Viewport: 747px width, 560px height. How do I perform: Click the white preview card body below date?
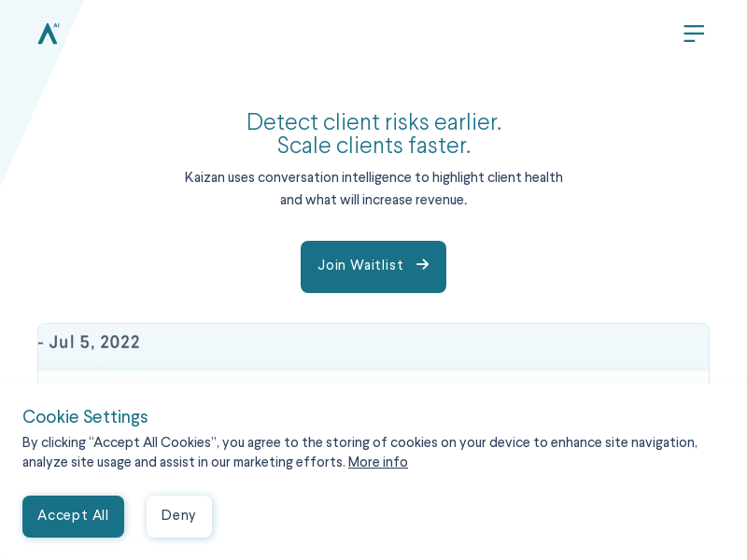(x=373, y=377)
